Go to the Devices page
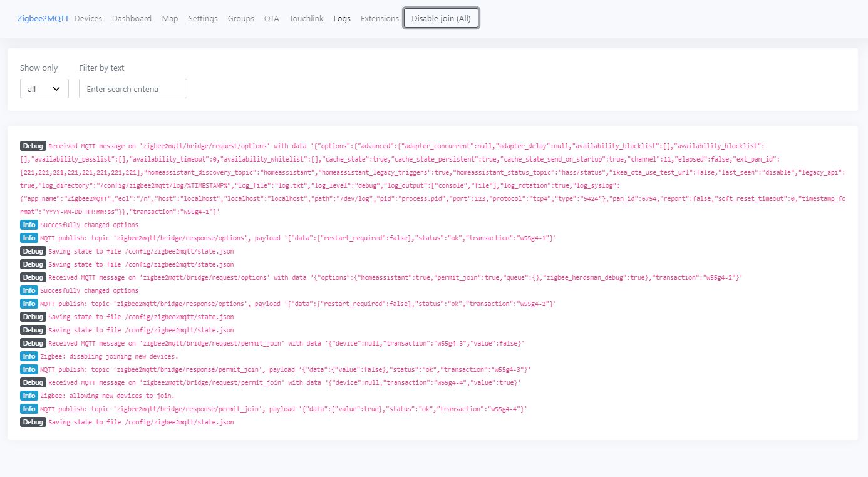This screenshot has height=477, width=868. point(88,19)
